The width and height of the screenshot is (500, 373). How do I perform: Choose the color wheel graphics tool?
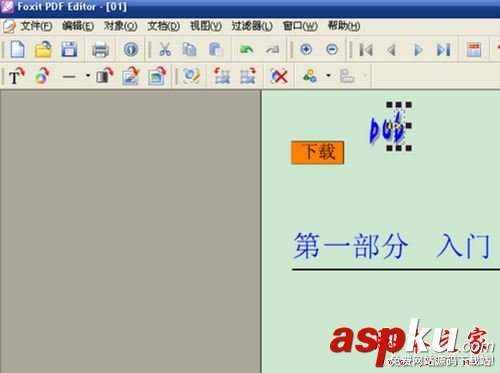coord(42,76)
